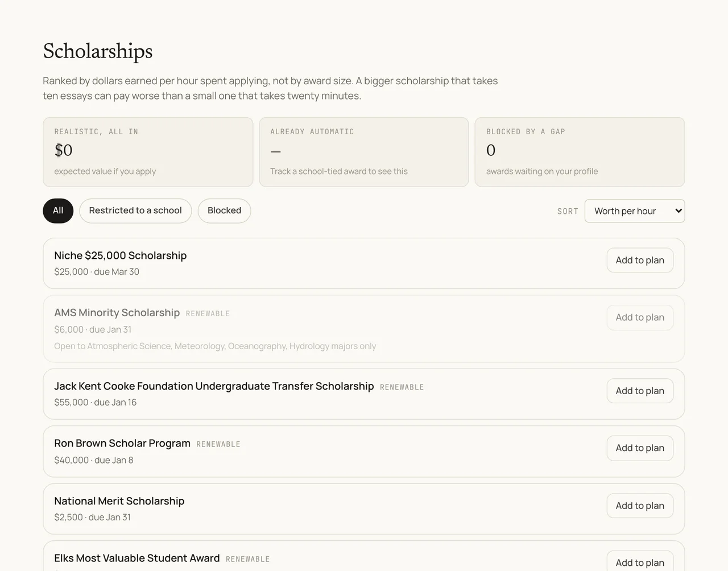
Task: Select the All filter pill
Action: click(x=58, y=211)
